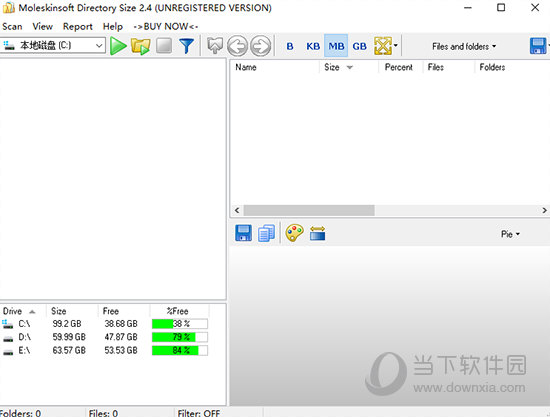This screenshot has height=417, width=550.
Task: Click the 38 % free bar for C:
Action: 180,324
